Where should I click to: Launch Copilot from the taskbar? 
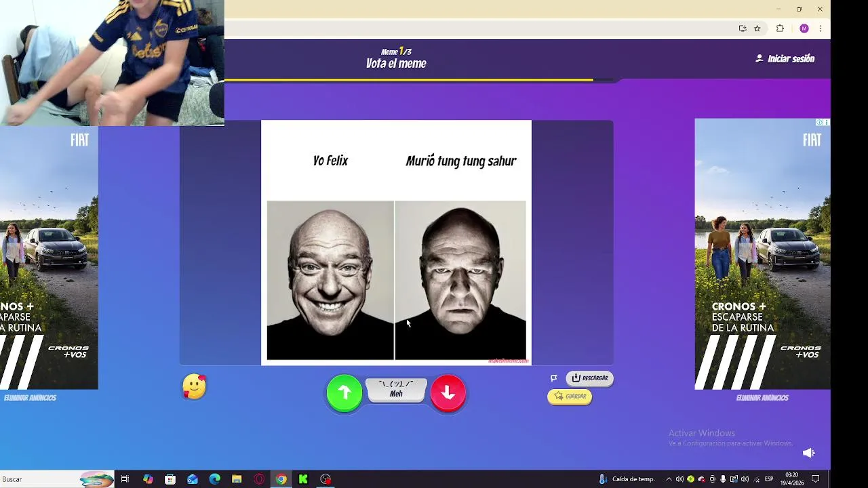148,479
